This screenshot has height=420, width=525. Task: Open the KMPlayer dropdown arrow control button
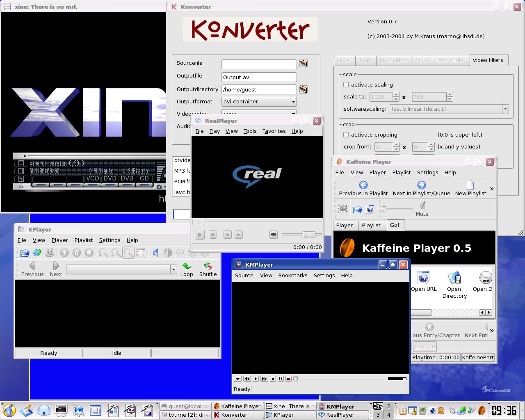tap(237, 379)
